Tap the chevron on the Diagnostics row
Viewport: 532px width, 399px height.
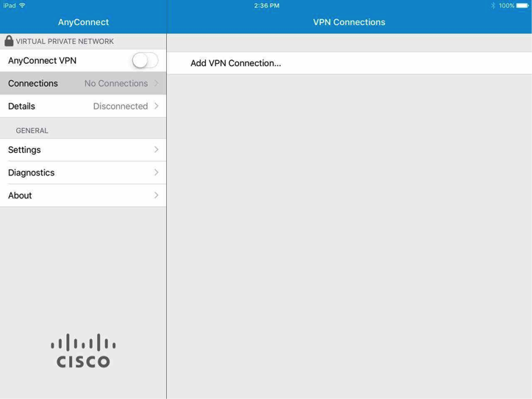[157, 173]
